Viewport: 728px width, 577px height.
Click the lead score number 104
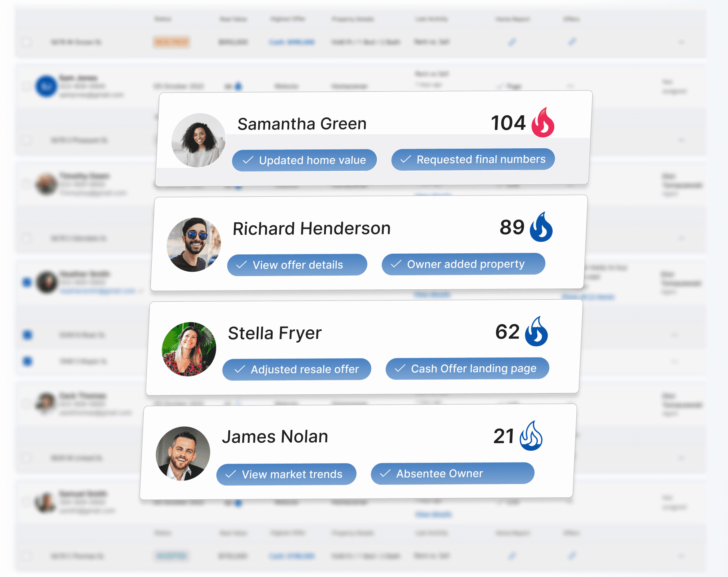[508, 123]
